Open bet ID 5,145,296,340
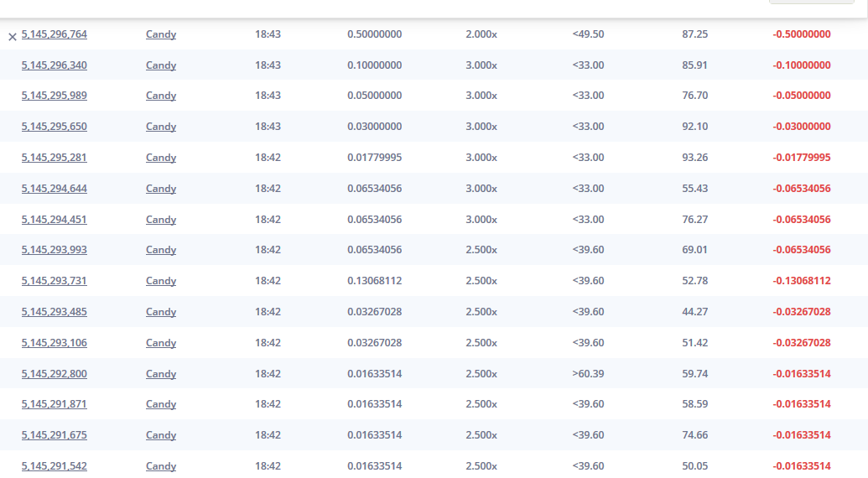868x478 pixels. (x=55, y=65)
